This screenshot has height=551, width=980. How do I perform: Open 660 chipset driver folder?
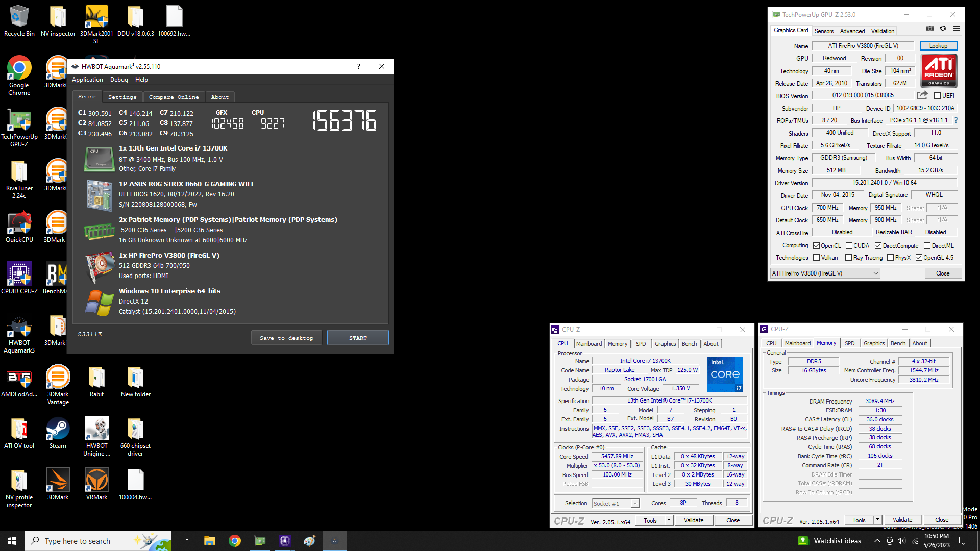(136, 437)
